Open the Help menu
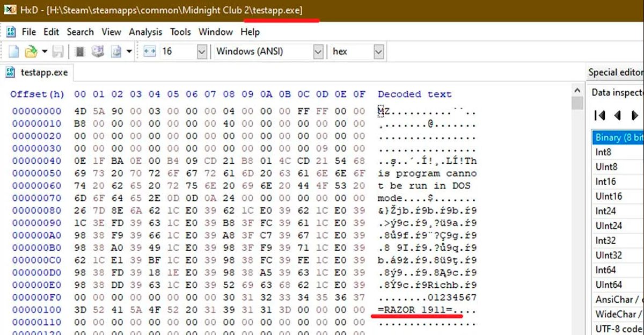 click(250, 32)
